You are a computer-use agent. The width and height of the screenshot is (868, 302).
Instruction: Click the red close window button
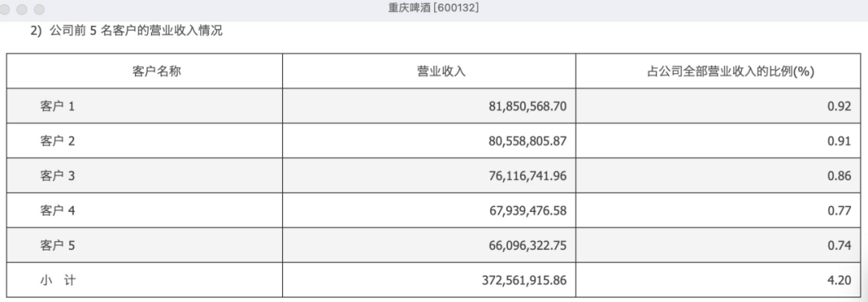[x=5, y=10]
